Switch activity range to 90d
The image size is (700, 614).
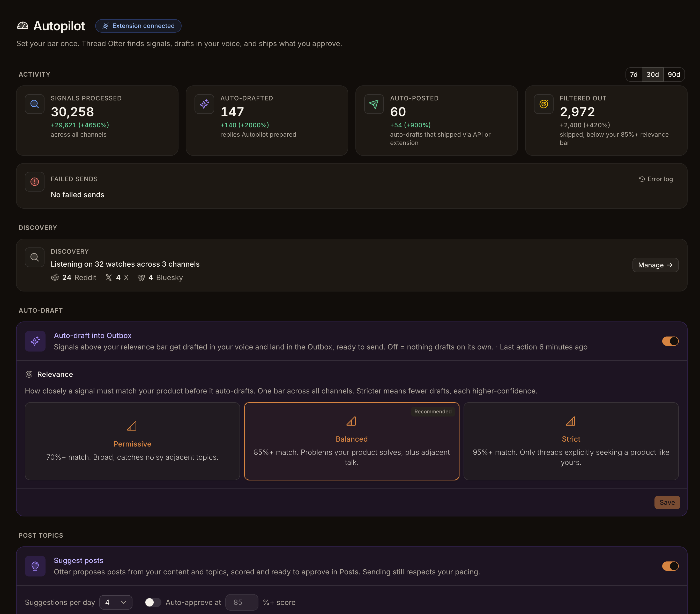pos(674,75)
